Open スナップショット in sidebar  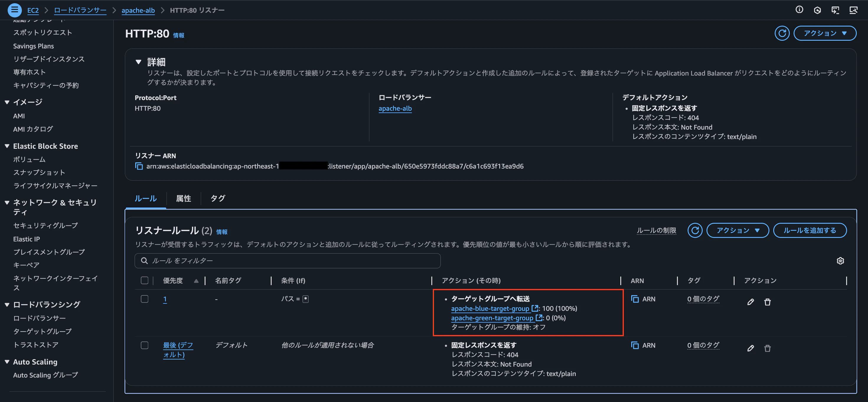39,173
